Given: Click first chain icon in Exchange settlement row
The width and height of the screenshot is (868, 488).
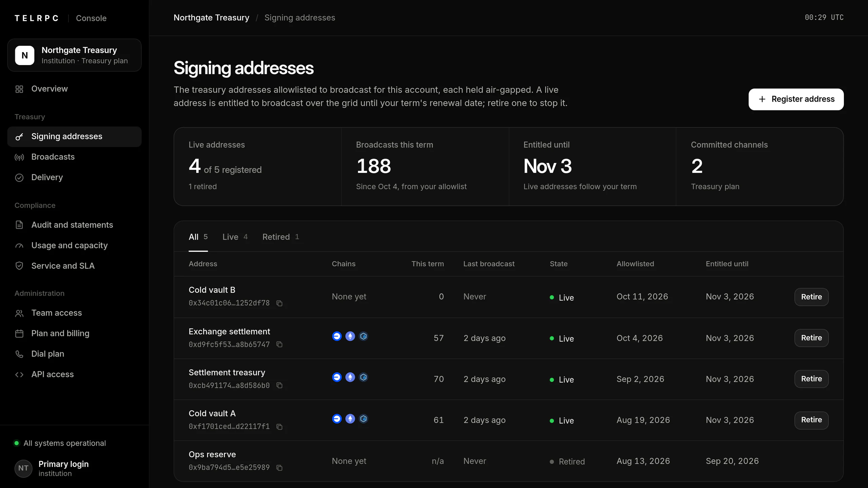Looking at the screenshot, I should (337, 336).
